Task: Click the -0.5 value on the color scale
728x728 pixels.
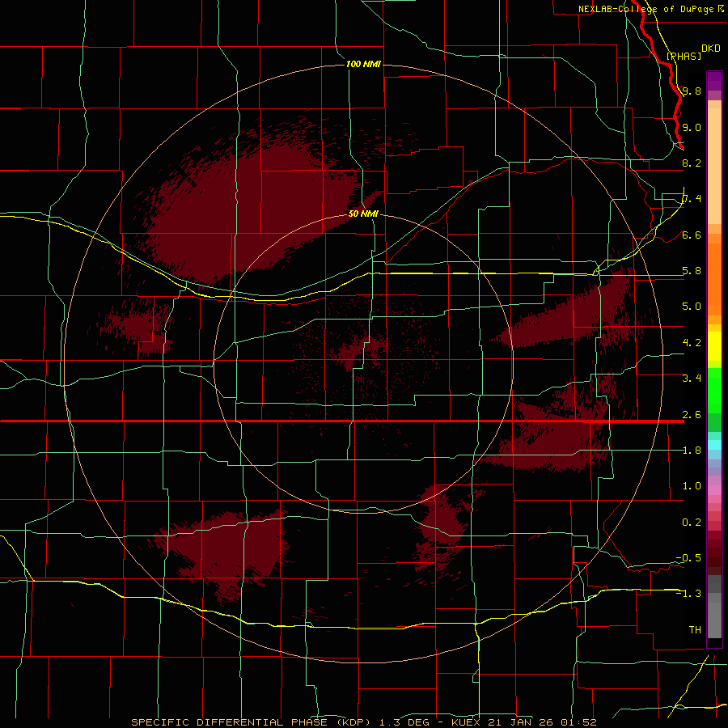Action: click(688, 558)
